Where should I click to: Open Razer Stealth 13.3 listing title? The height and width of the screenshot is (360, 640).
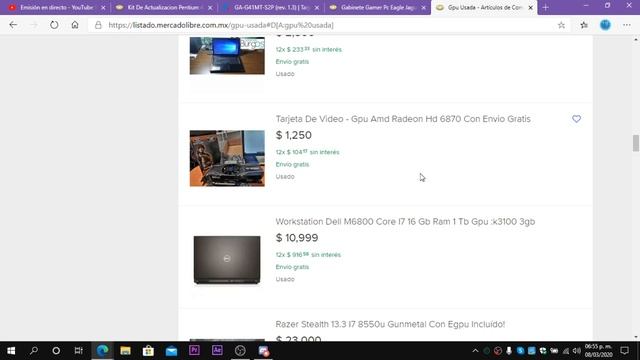tap(390, 324)
